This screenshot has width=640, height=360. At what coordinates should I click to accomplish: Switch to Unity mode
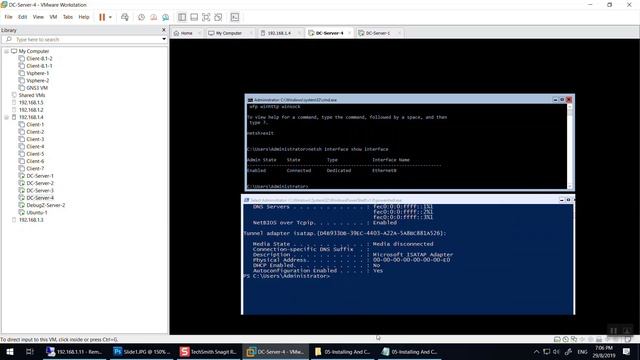(x=218, y=17)
